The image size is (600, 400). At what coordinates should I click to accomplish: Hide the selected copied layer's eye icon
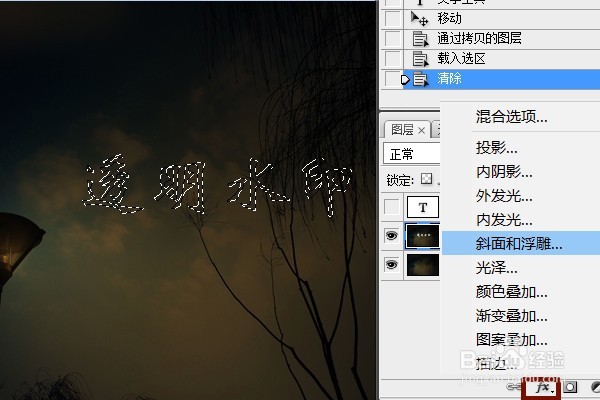391,235
